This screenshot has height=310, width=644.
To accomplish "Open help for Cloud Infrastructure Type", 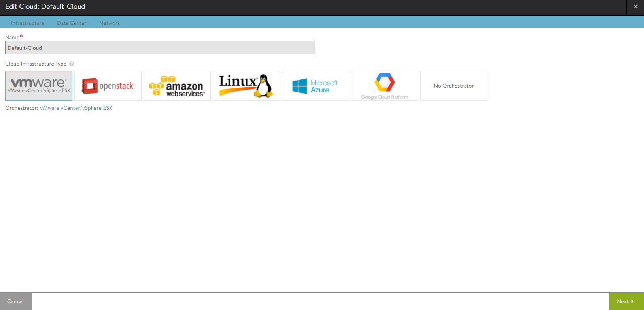I will (x=72, y=64).
